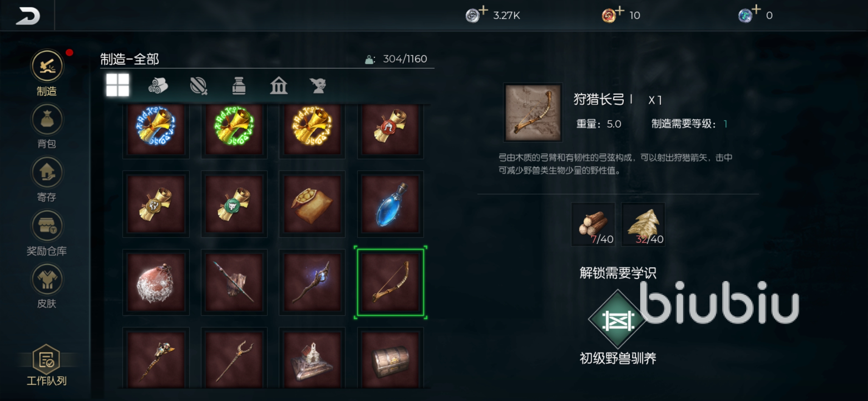Click the wood log material 7/40
868x401 pixels.
[593, 224]
